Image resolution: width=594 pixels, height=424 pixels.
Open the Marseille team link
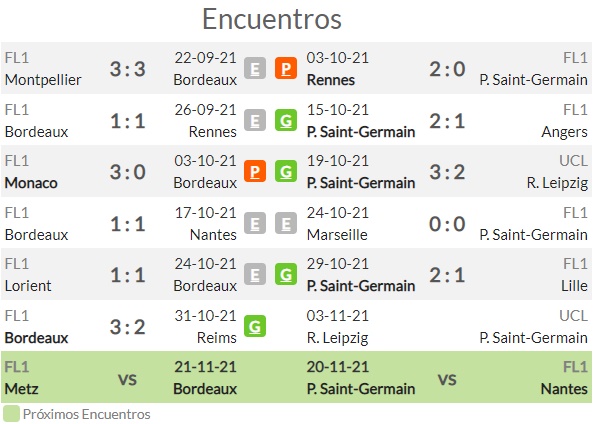337,235
